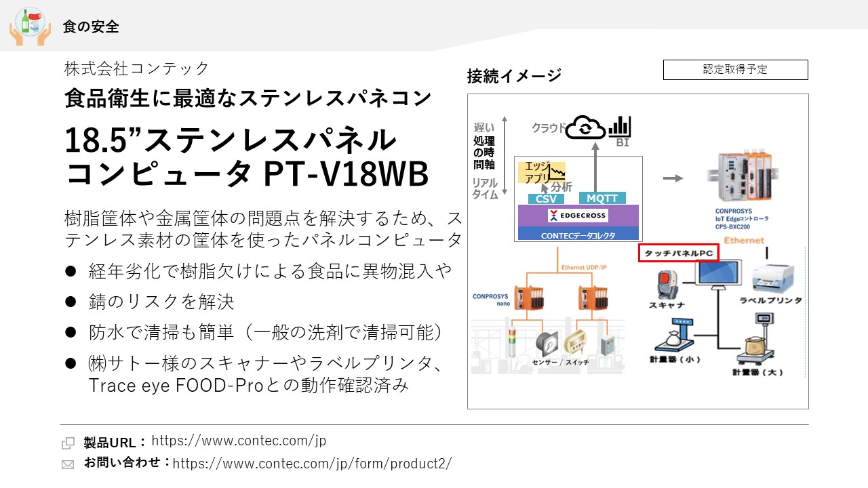Open the product URL https://www.contec.com/jp
The image size is (868, 488).
239,441
